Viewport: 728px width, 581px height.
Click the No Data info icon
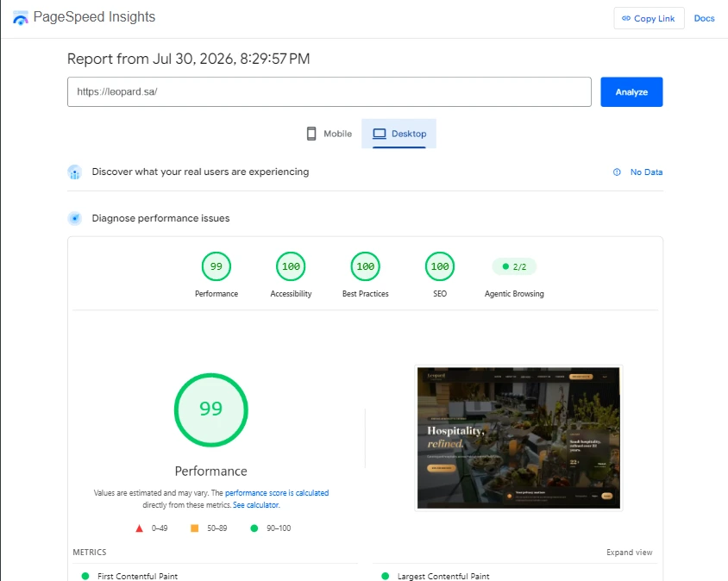tap(617, 172)
